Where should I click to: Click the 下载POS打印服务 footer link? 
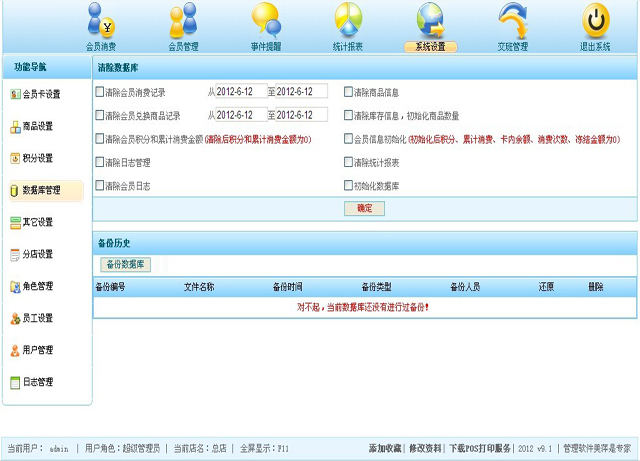coord(480,448)
